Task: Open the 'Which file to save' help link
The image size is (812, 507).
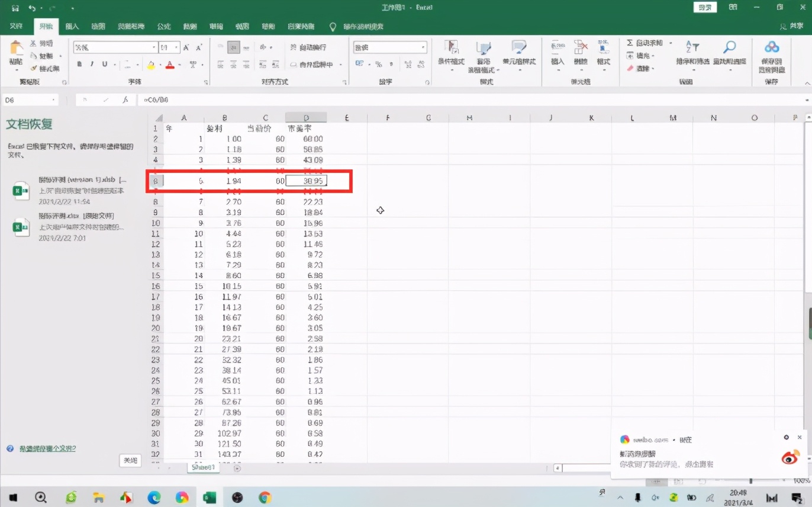Action: click(x=47, y=449)
